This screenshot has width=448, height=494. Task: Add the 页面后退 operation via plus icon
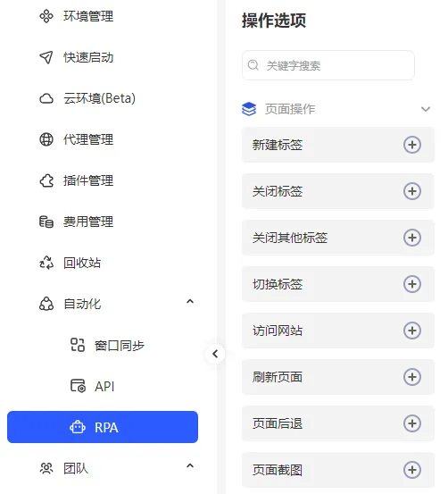coord(412,423)
